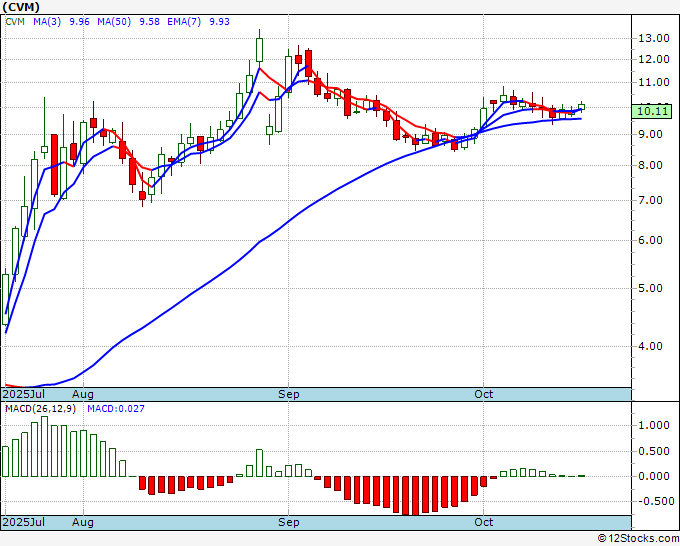Click Oct on the price chart time axis
Viewport: 680px width, 546px height.
coord(484,394)
